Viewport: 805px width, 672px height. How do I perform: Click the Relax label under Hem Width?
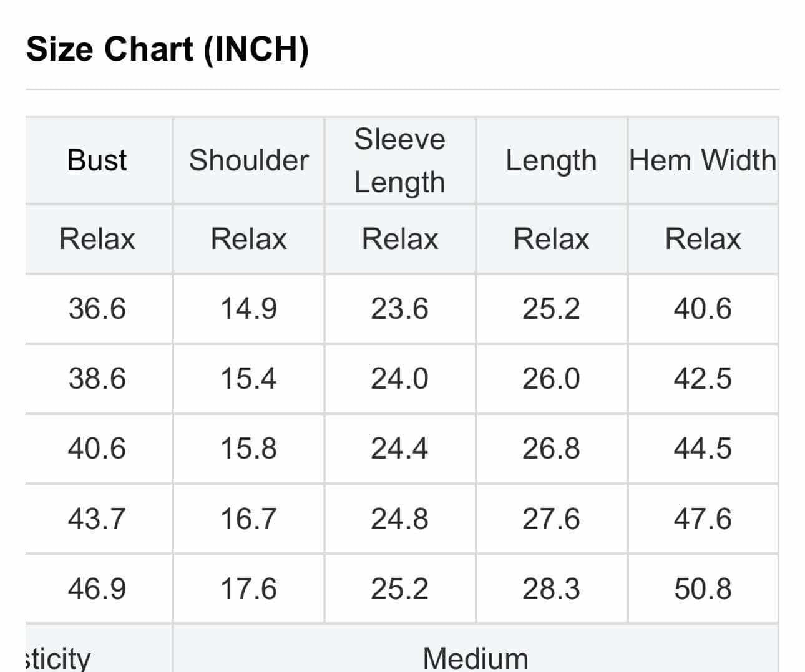(703, 239)
